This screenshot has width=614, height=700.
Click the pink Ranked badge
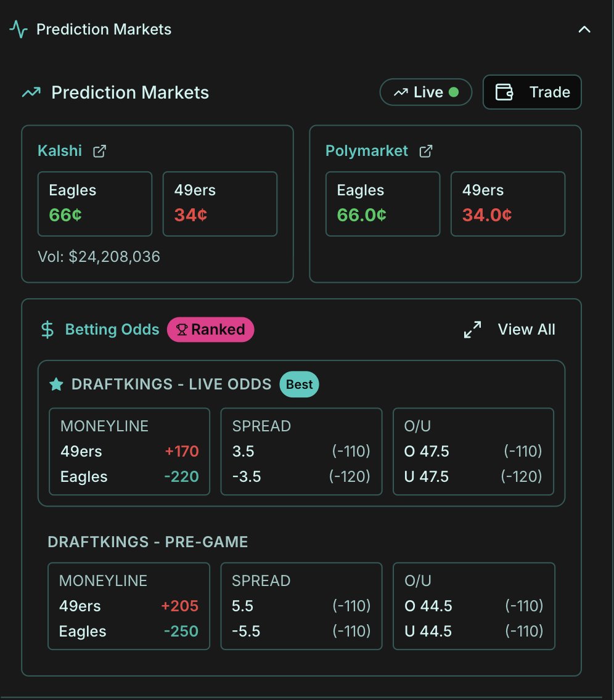click(x=210, y=330)
